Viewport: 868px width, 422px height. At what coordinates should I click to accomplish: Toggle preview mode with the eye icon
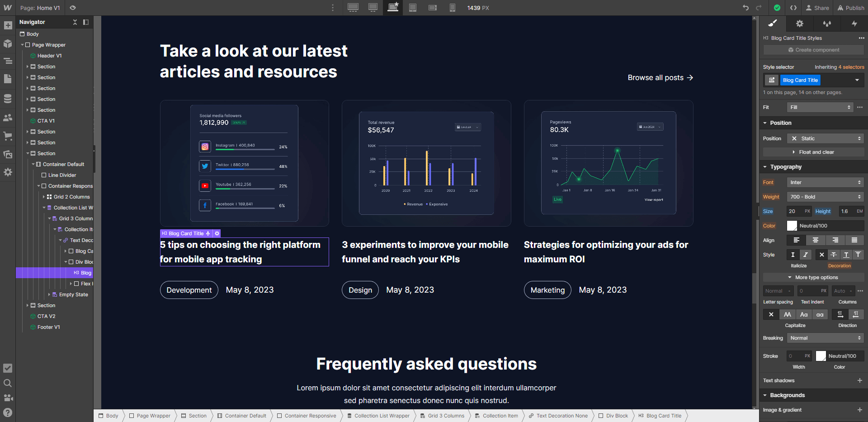(72, 8)
